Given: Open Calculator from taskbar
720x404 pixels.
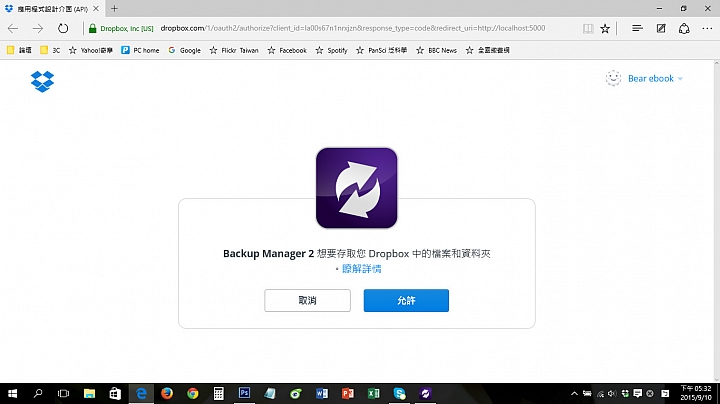Looking at the screenshot, I should tap(219, 393).
